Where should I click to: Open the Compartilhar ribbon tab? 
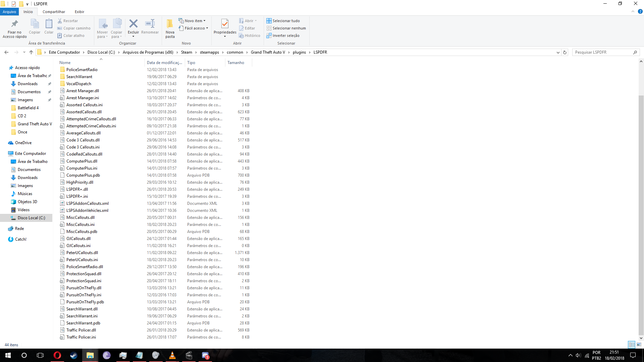54,12
